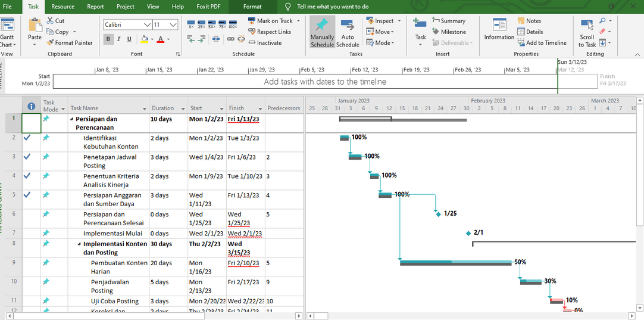The height and width of the screenshot is (320, 644).
Task: Open Font dialog launcher
Action: click(178, 54)
